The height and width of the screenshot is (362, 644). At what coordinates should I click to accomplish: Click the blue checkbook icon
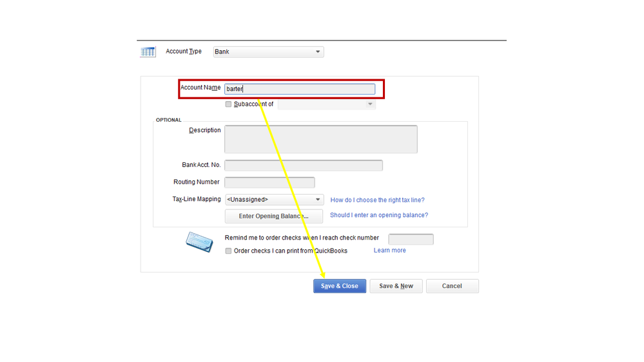(x=200, y=242)
